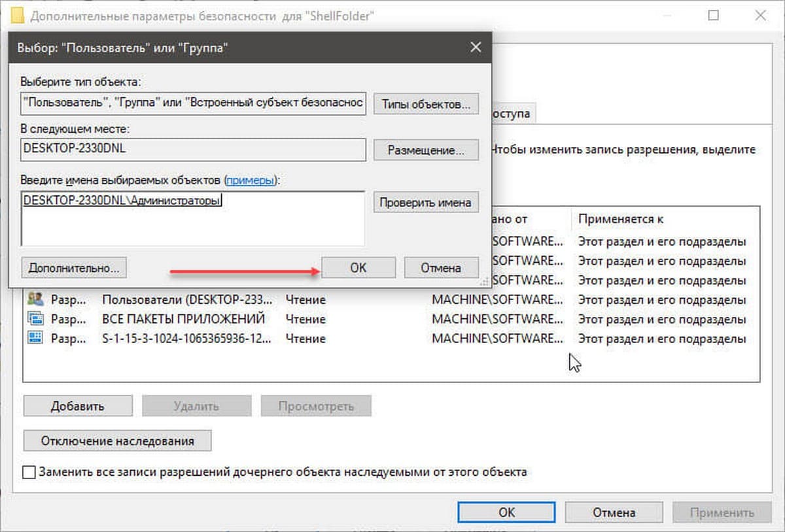Click the object type field showing Пользователь, Группа
785x532 pixels.
click(193, 103)
